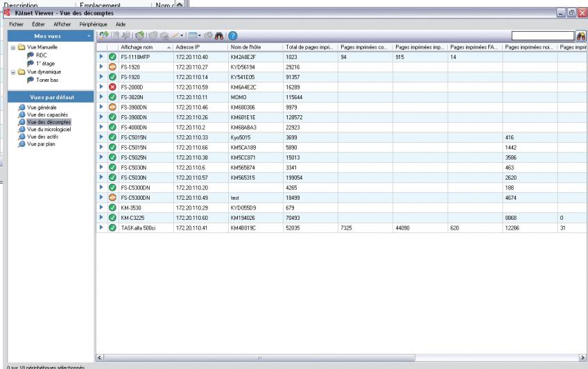Open the Afficher menu

[62, 24]
